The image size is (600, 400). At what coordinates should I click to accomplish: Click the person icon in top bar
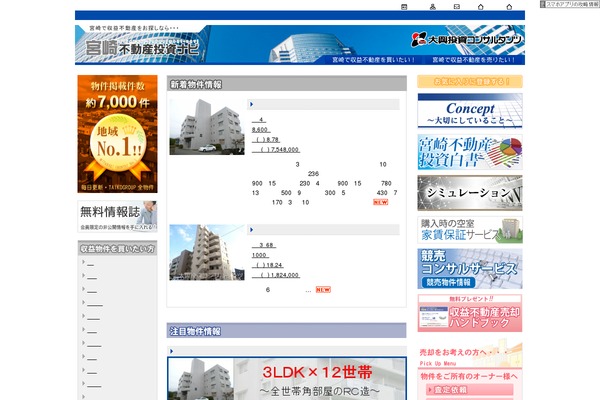click(x=432, y=7)
